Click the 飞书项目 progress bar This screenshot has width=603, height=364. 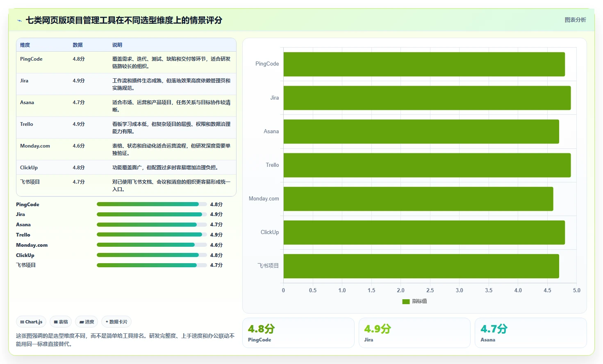pyautogui.click(x=152, y=265)
